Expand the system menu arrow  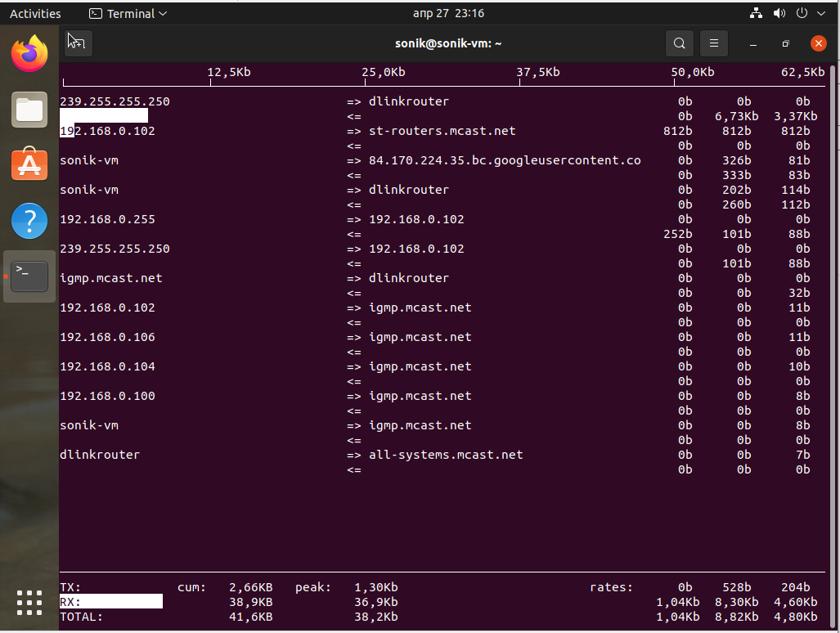[822, 13]
